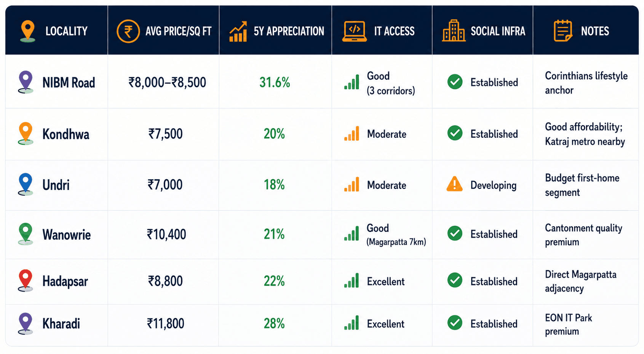This screenshot has width=644, height=354.
Task: Click the red map pin next to Hadapsar
Action: [x=26, y=281]
